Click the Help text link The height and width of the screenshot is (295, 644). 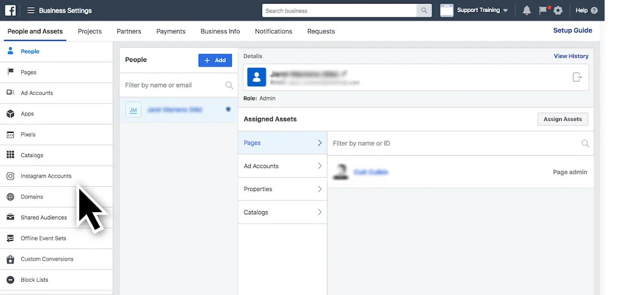[x=582, y=11]
